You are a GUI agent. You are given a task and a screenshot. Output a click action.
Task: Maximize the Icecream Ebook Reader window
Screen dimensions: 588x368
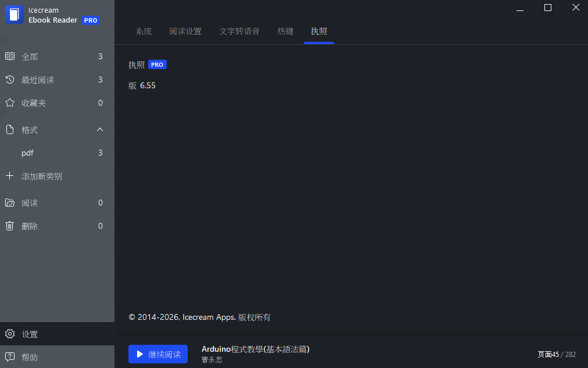point(548,8)
